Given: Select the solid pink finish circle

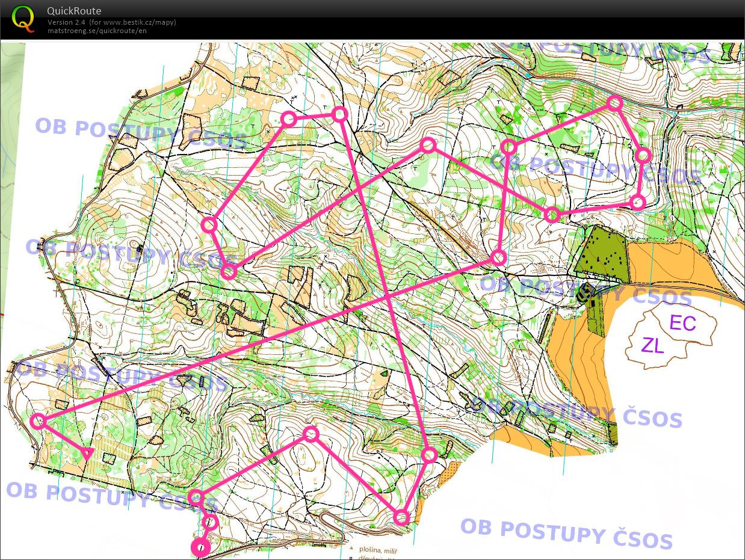Looking at the screenshot, I should pyautogui.click(x=200, y=547).
